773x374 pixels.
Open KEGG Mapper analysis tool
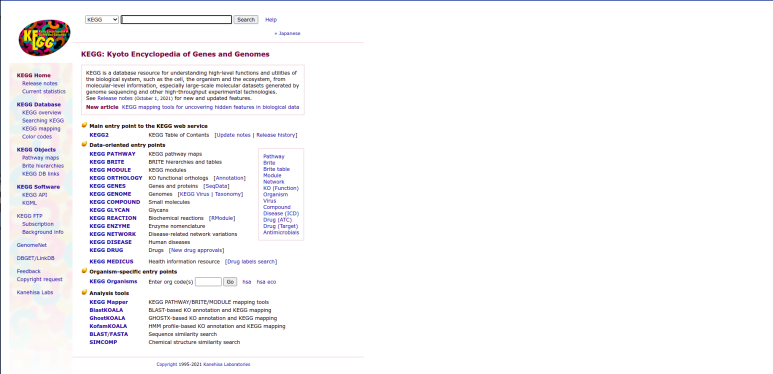109,302
